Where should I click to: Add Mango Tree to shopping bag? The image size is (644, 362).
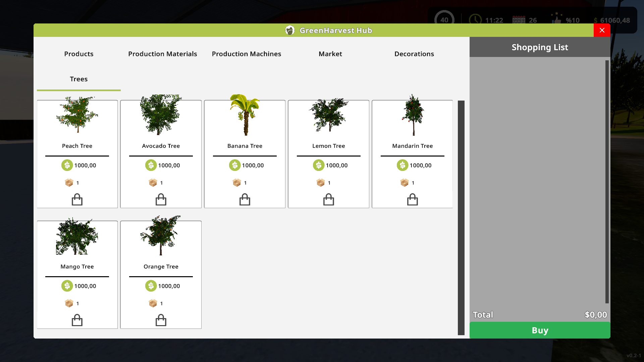coord(77,320)
